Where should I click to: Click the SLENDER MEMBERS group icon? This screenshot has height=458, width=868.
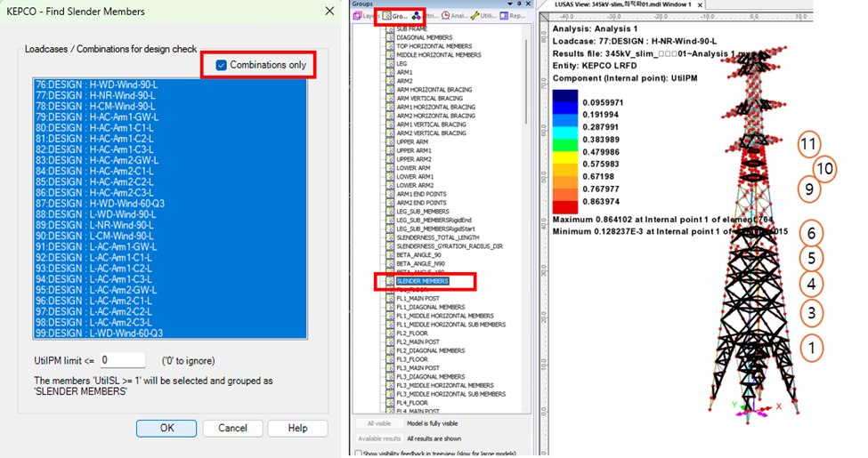tap(390, 281)
